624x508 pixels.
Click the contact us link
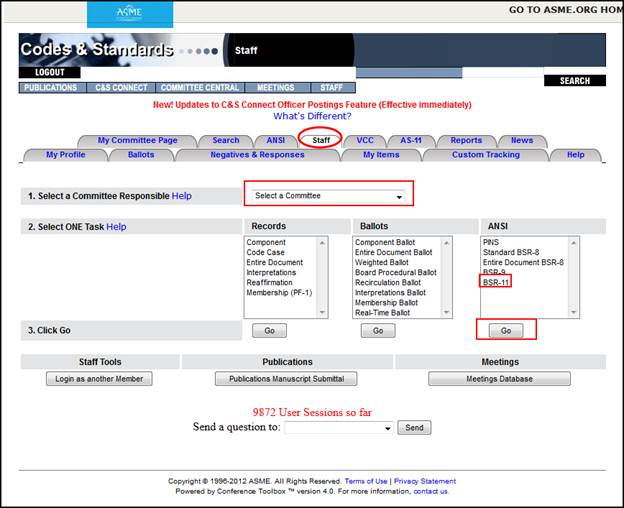click(x=431, y=492)
